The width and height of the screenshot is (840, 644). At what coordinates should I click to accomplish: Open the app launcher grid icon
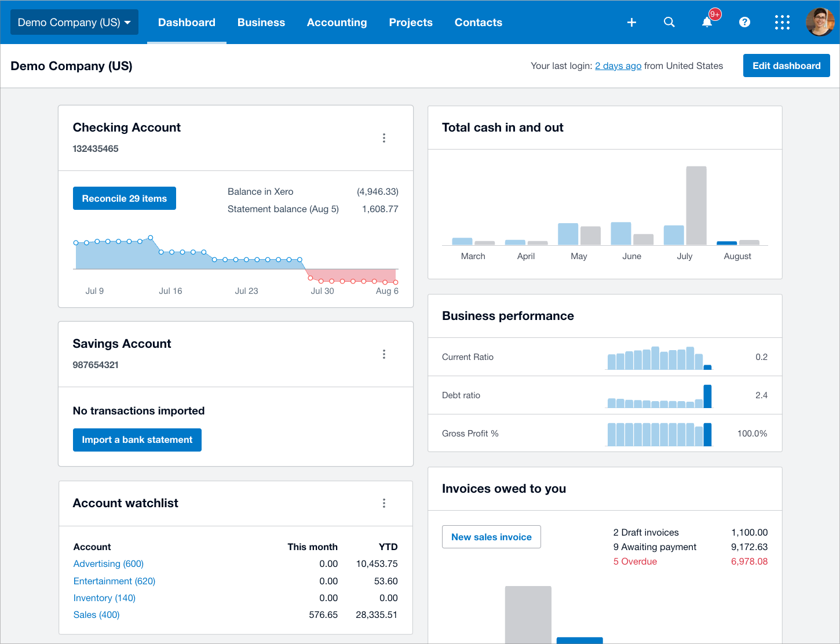(782, 22)
